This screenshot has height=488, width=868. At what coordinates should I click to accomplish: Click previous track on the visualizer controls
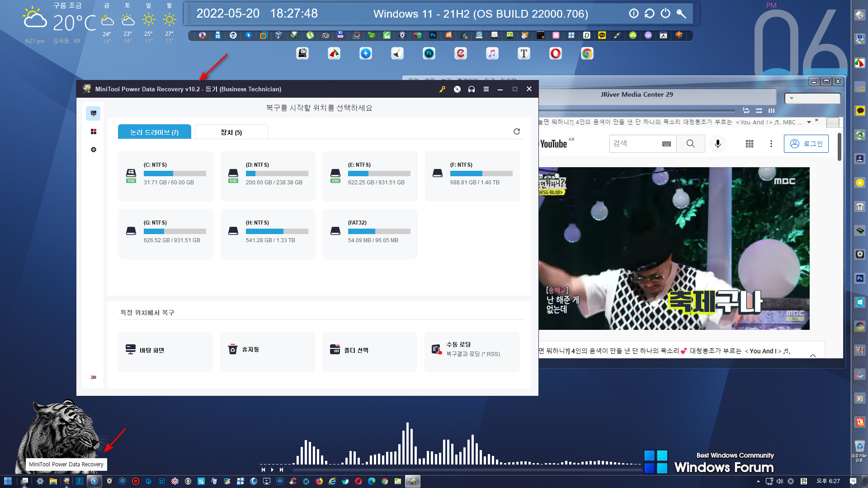point(264,469)
